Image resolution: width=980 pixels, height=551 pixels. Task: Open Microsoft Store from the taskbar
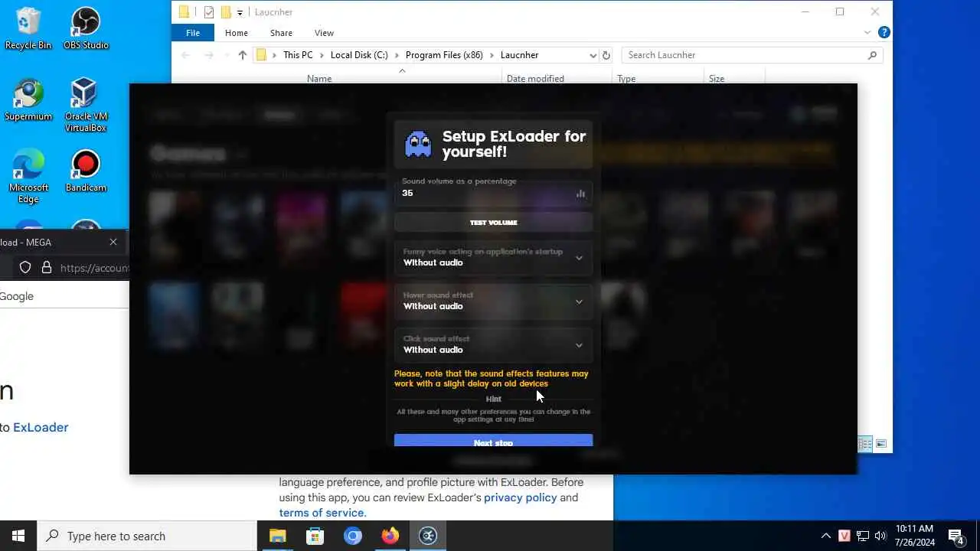click(315, 536)
